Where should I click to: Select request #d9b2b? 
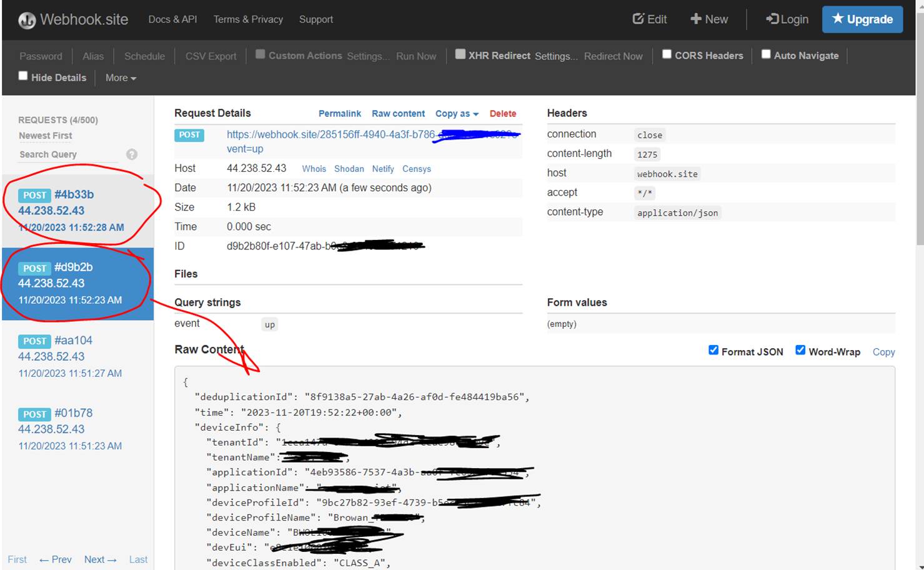pos(77,284)
